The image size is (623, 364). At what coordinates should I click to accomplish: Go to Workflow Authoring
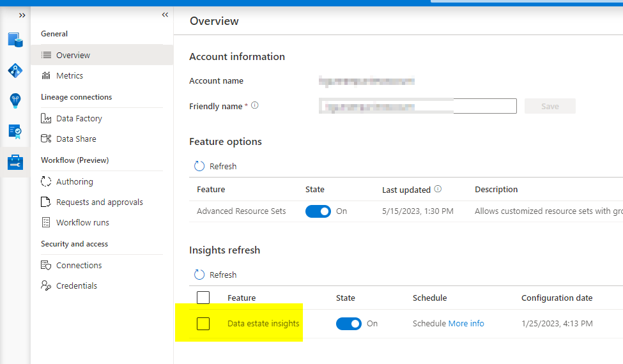tap(75, 181)
